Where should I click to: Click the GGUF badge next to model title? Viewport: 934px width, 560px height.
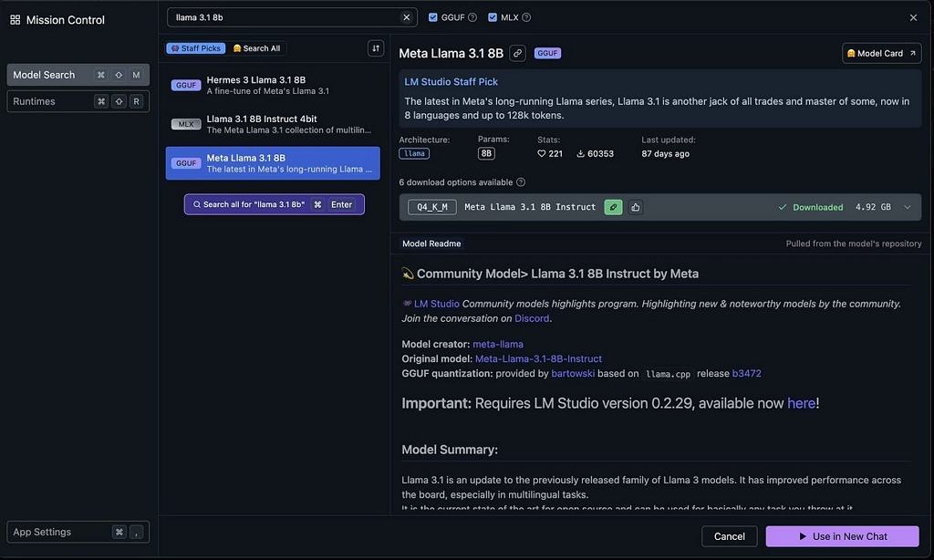(547, 53)
